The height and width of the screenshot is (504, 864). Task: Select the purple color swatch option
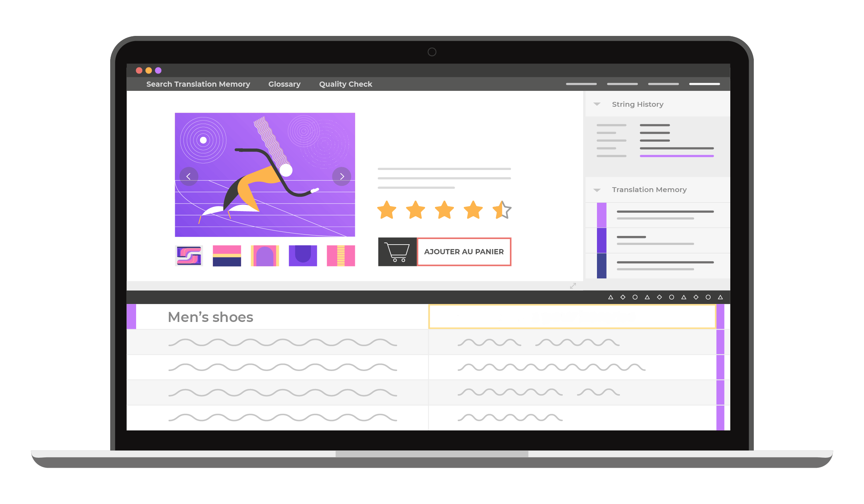302,255
